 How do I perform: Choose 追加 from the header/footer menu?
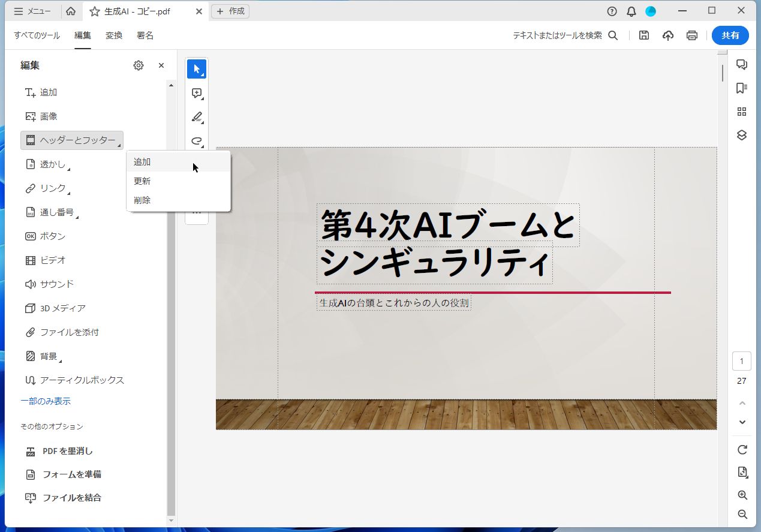(142, 161)
